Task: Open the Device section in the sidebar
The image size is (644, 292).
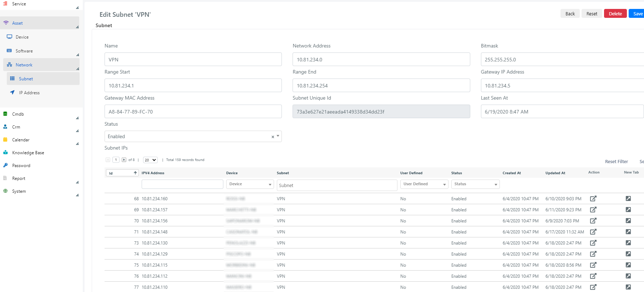Action: tap(22, 37)
